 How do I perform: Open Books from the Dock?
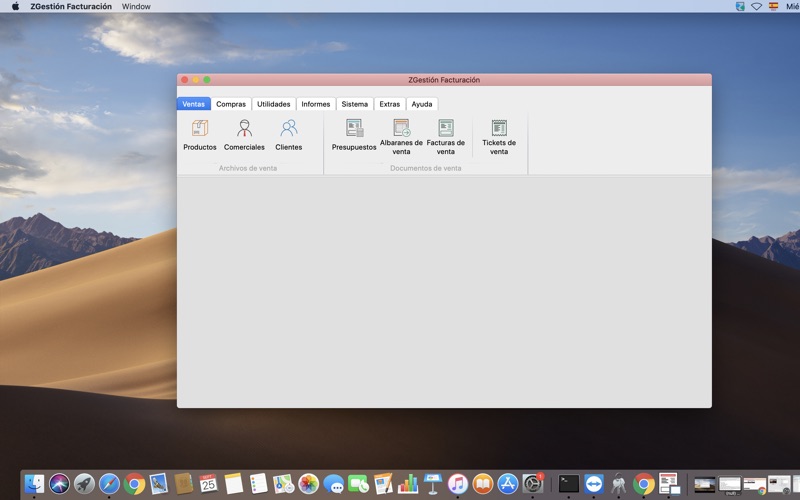483,483
